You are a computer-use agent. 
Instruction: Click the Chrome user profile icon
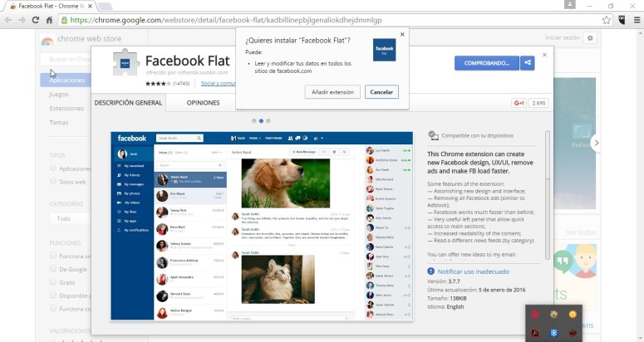coord(570,4)
